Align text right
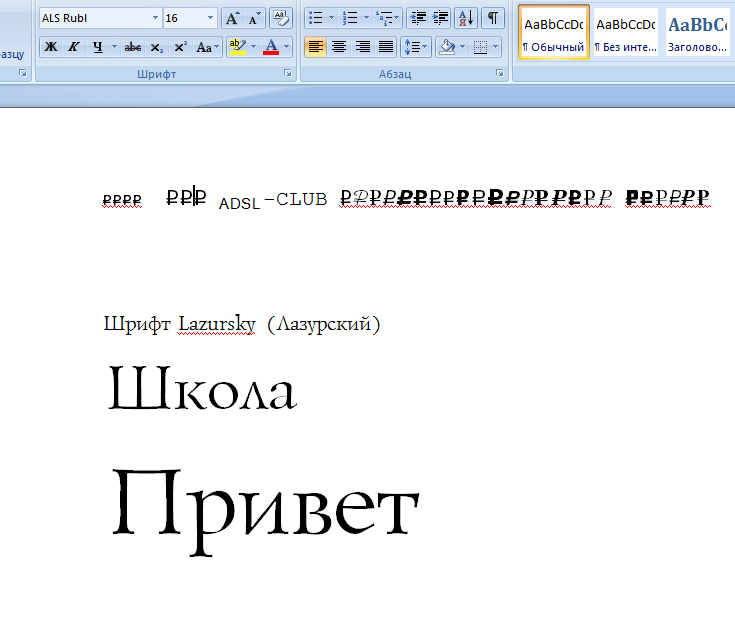 362,47
